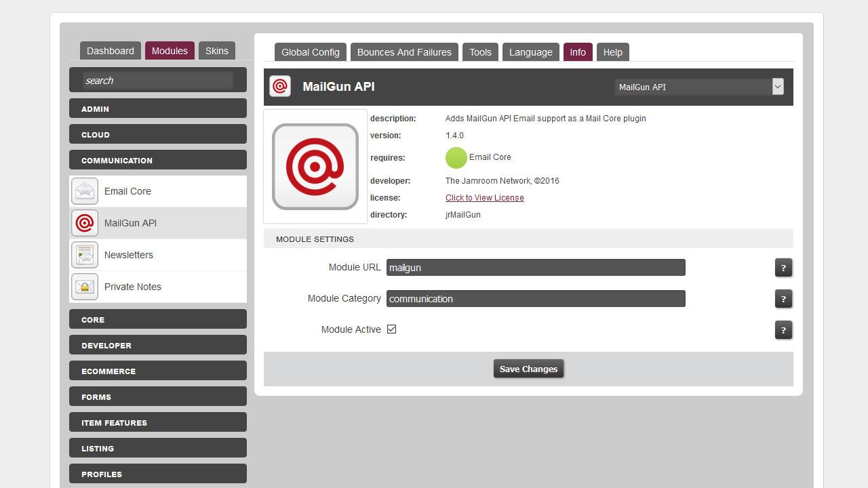The height and width of the screenshot is (488, 868).
Task: Collapse the COMMUNICATION category section
Action: pyautogui.click(x=157, y=160)
